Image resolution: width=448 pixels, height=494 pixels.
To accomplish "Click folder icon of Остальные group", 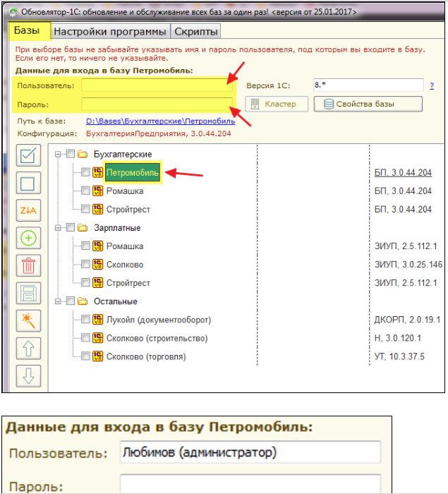I will tap(83, 301).
